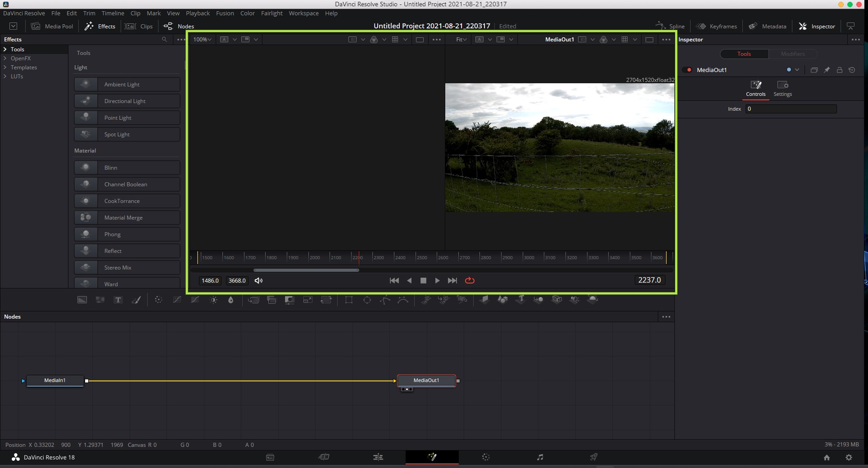This screenshot has height=468, width=868.
Task: Add a Text+ node from the toolbar
Action: tap(118, 300)
